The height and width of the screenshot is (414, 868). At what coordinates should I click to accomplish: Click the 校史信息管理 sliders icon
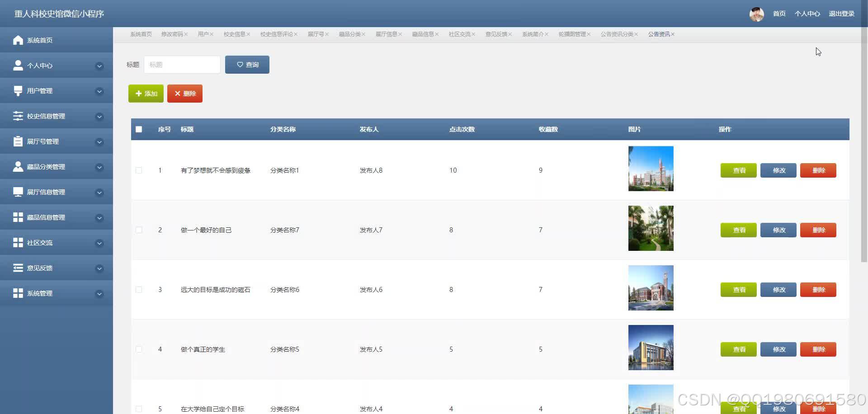click(x=18, y=116)
